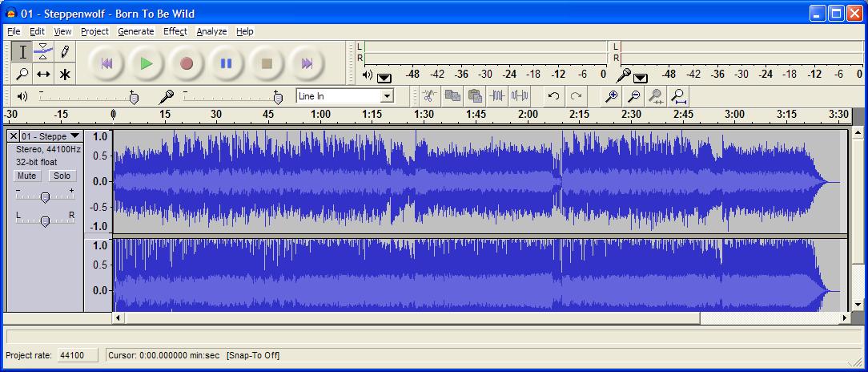Screen dimensions: 868x372
Task: Click the 'Stereo, 44100Hz' track info text
Action: tap(48, 149)
